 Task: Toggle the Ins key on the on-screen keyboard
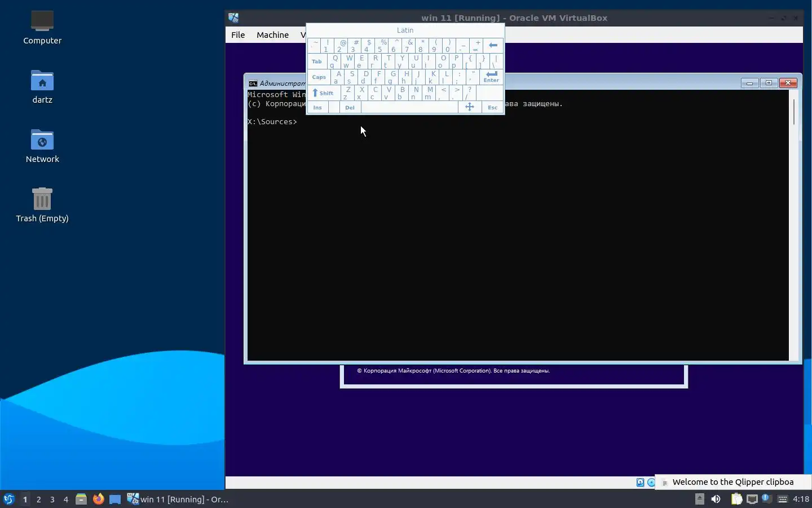[317, 107]
